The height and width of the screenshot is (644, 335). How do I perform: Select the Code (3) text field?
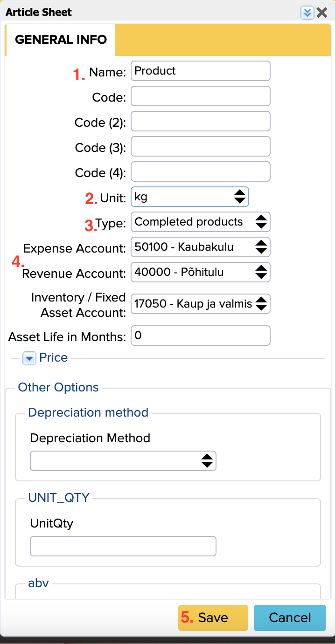(200, 146)
